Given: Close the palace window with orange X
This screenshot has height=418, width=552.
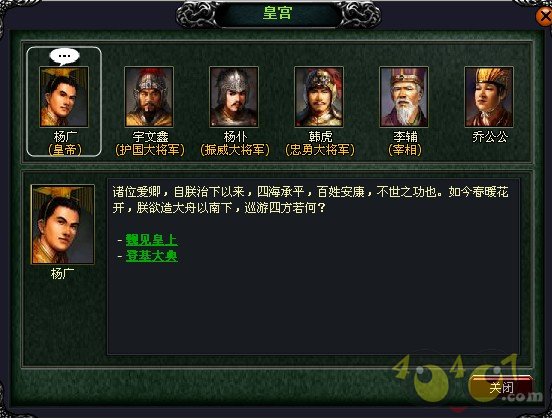Looking at the screenshot, I should 544,16.
